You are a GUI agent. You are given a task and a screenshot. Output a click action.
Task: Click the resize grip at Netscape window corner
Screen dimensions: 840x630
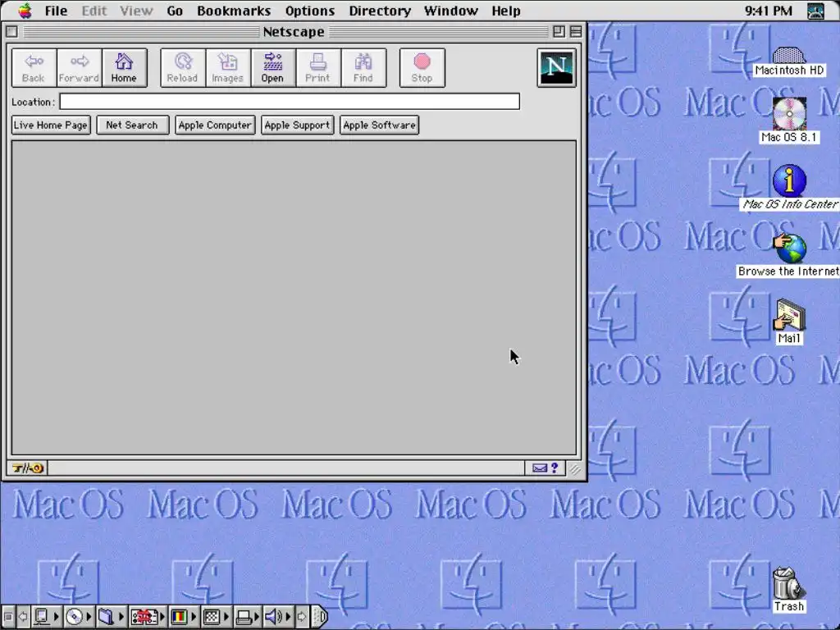click(575, 469)
